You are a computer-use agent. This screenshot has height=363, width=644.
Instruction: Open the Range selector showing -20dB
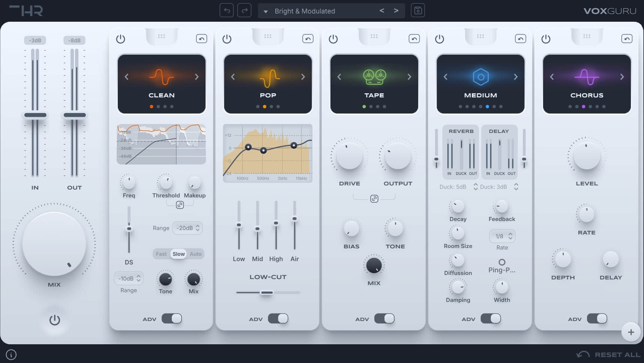pyautogui.click(x=187, y=228)
